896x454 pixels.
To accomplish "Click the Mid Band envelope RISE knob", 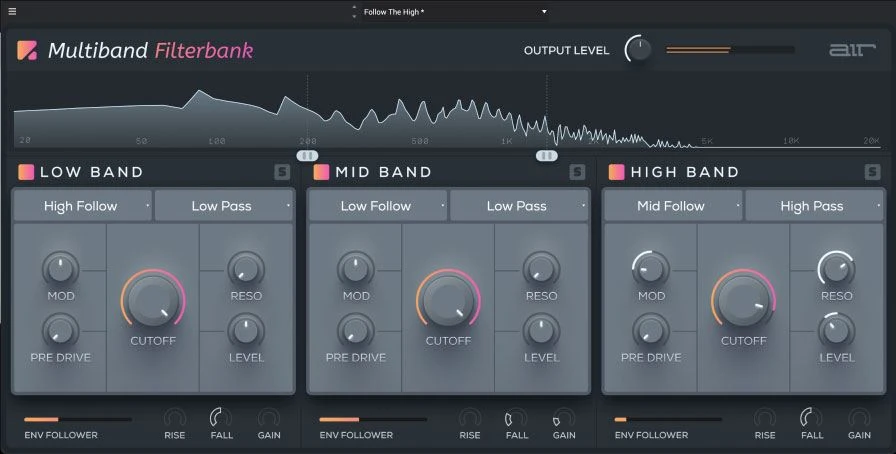I will coord(470,417).
